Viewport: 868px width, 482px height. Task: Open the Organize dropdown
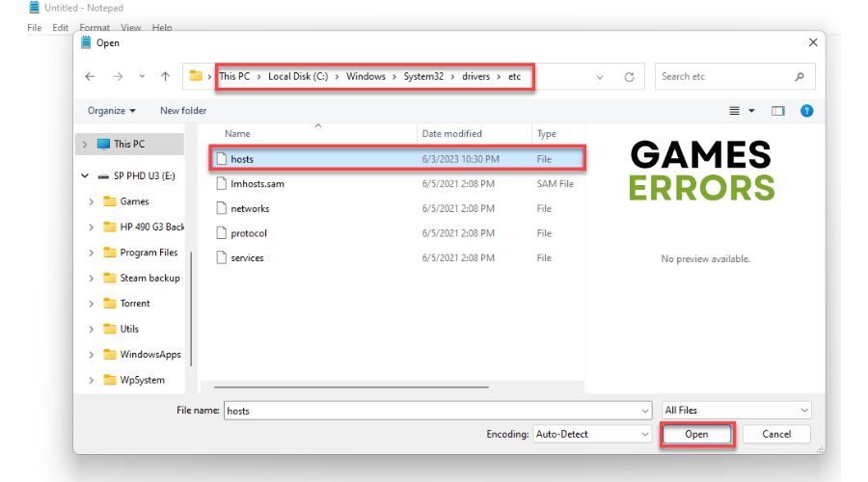tap(111, 111)
